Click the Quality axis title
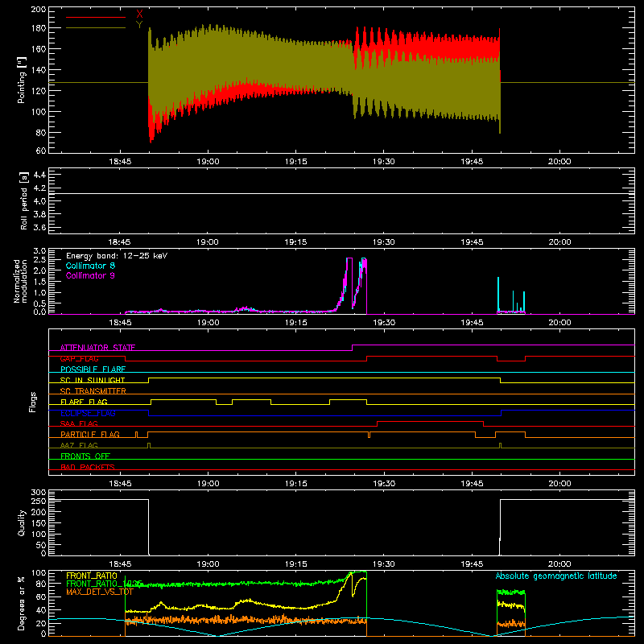644x644 pixels. pos(22,522)
